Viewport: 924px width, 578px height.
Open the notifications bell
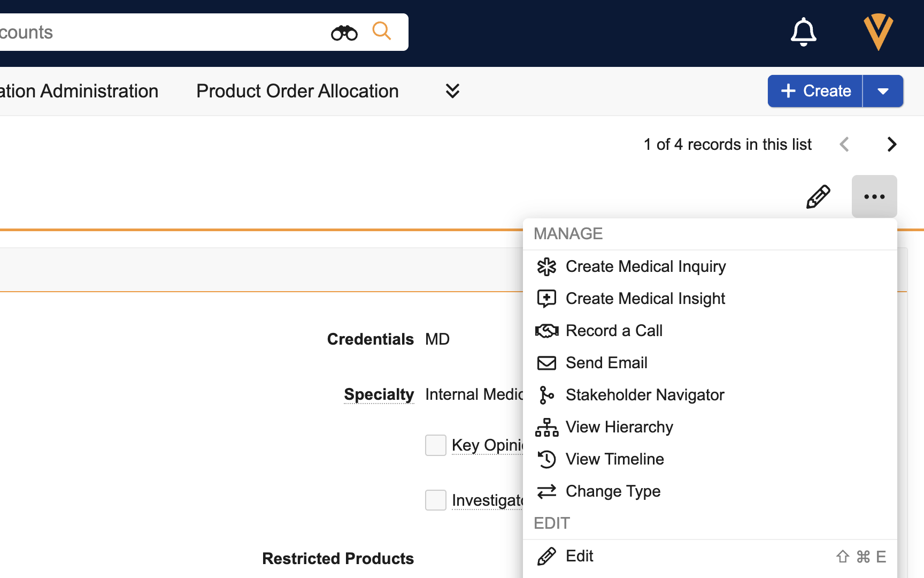pyautogui.click(x=803, y=32)
